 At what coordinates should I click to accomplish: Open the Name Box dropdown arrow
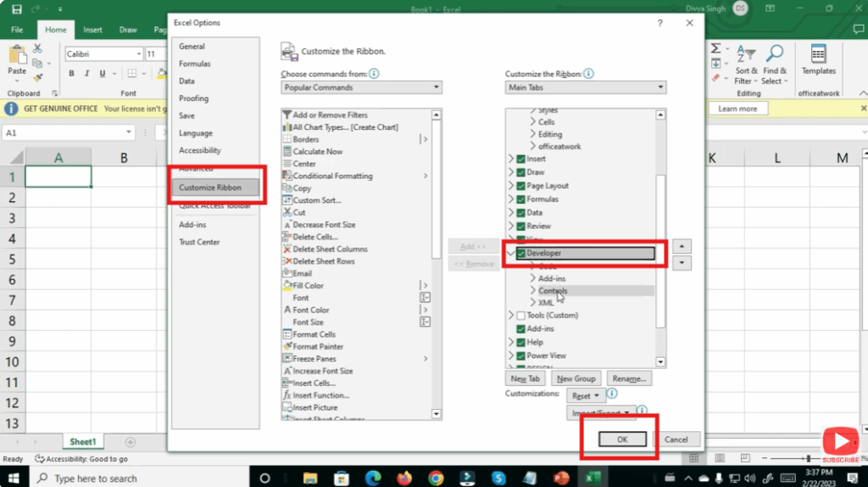pyautogui.click(x=129, y=132)
